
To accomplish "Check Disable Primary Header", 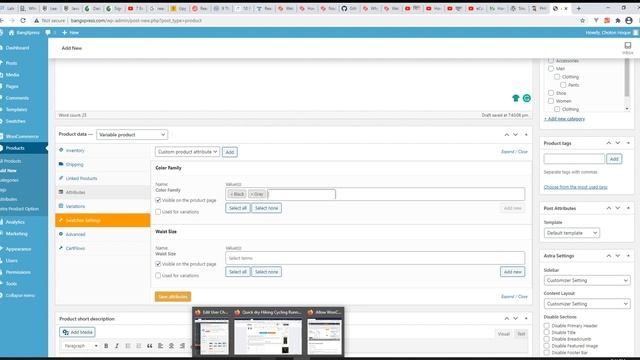I will (547, 326).
